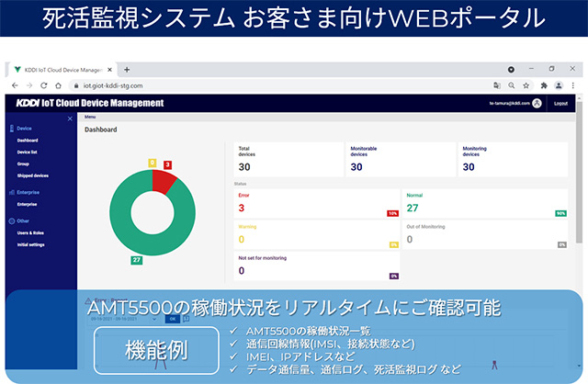Click the Device section icon in the sidebar
Viewport: 588px width, 384px height.
pyautogui.click(x=12, y=129)
